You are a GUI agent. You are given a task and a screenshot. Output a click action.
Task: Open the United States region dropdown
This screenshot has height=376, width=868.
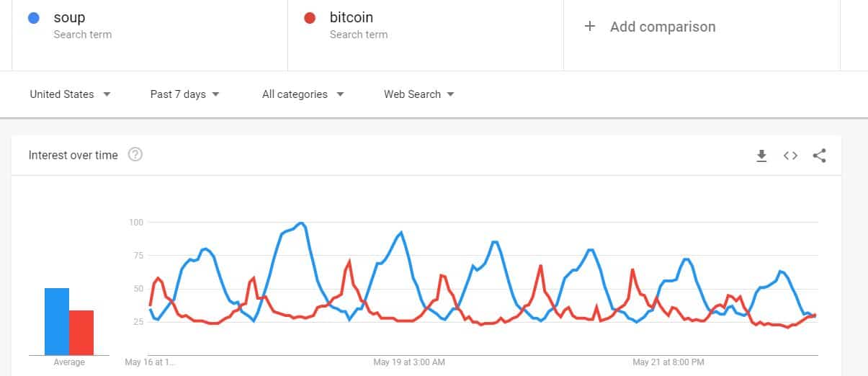[x=70, y=94]
